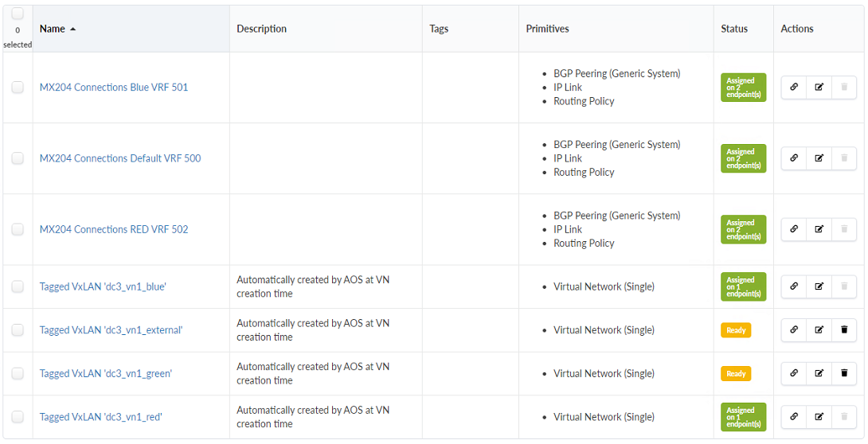The image size is (868, 444).
Task: Edit MX204 Connections Default VRF 500 template
Action: coord(819,158)
